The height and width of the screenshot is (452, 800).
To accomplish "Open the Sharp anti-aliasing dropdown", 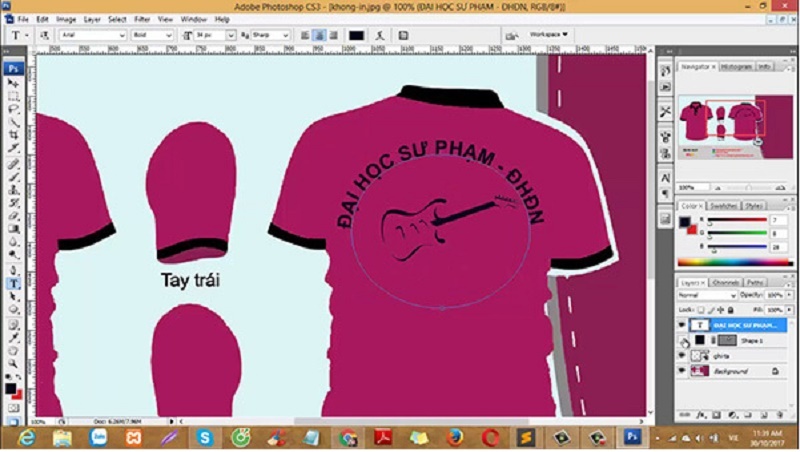I will (x=270, y=35).
